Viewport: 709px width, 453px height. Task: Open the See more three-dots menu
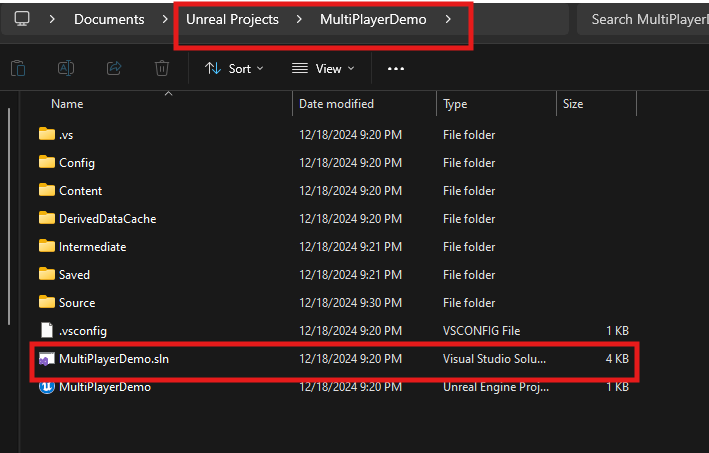pos(396,68)
